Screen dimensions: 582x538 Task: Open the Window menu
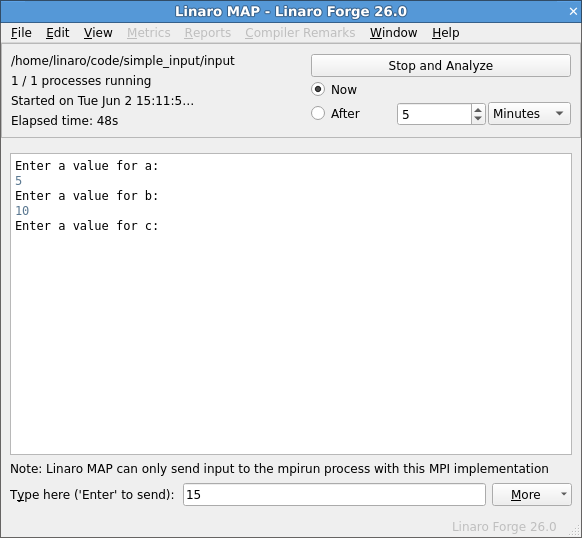coord(393,33)
